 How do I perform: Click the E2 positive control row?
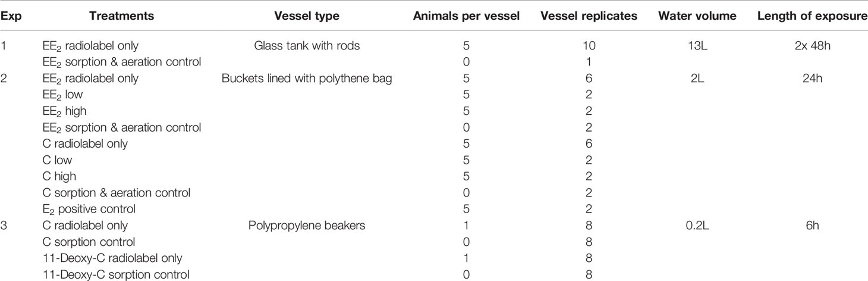click(434, 210)
